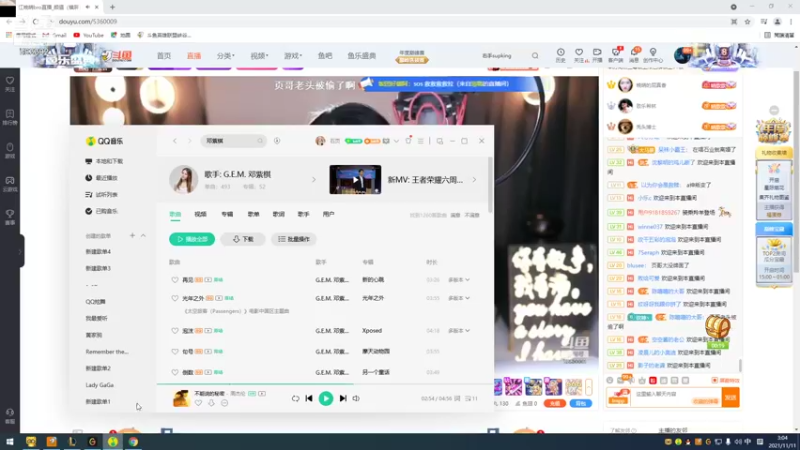Viewport: 800px width, 450px height.
Task: Open 新MV 王者荣耀 chevron
Action: (x=474, y=180)
